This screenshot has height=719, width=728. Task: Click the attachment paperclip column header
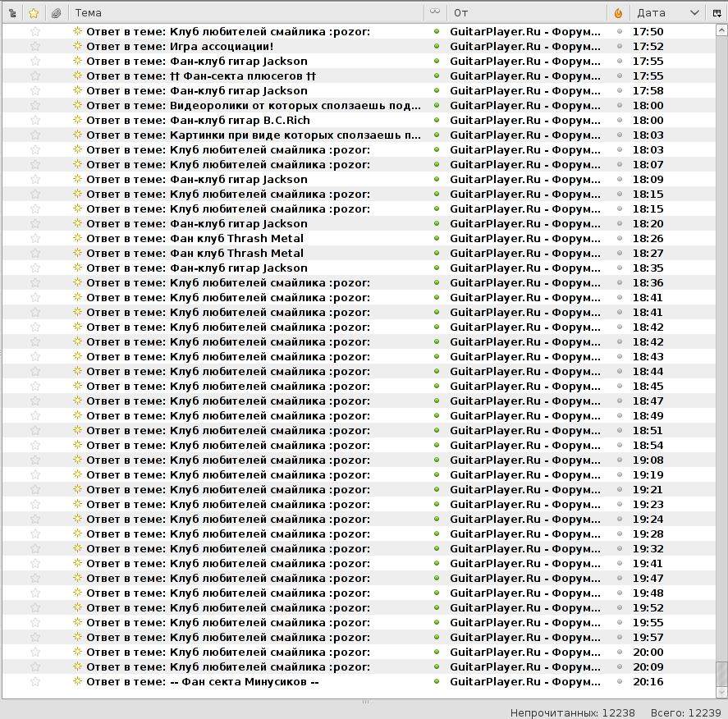coord(56,13)
